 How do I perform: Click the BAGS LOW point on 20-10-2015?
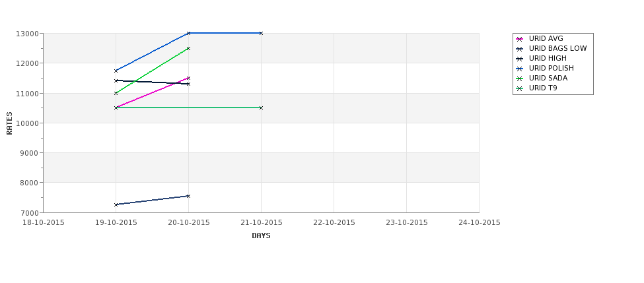[x=188, y=196]
